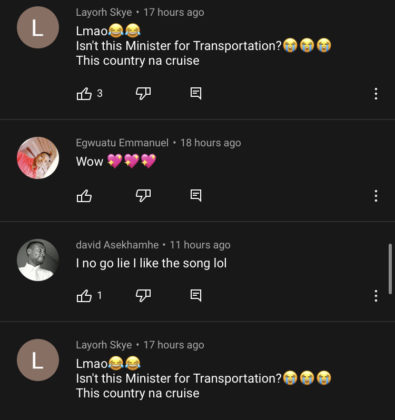Open david Asekhamhe's profile picture

pyautogui.click(x=38, y=260)
